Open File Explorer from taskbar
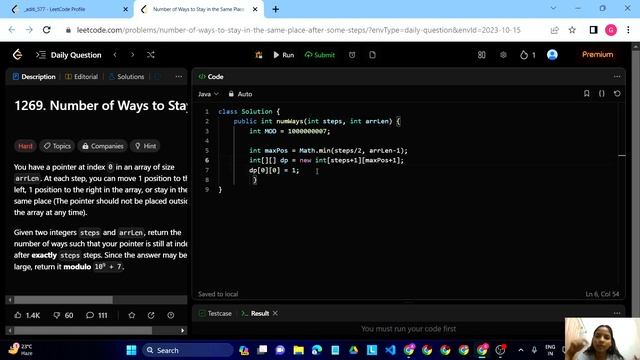Screen dimensions: 640x360 pyautogui.click(x=298, y=350)
